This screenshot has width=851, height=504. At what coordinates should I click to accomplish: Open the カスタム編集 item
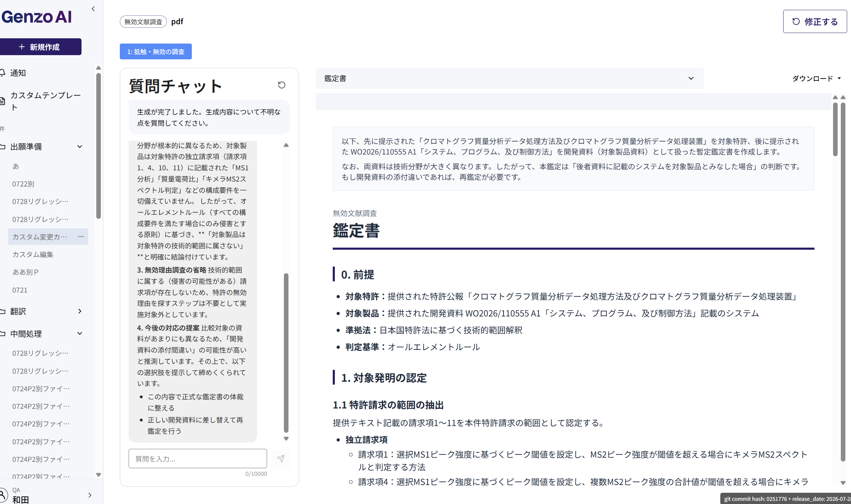(33, 254)
